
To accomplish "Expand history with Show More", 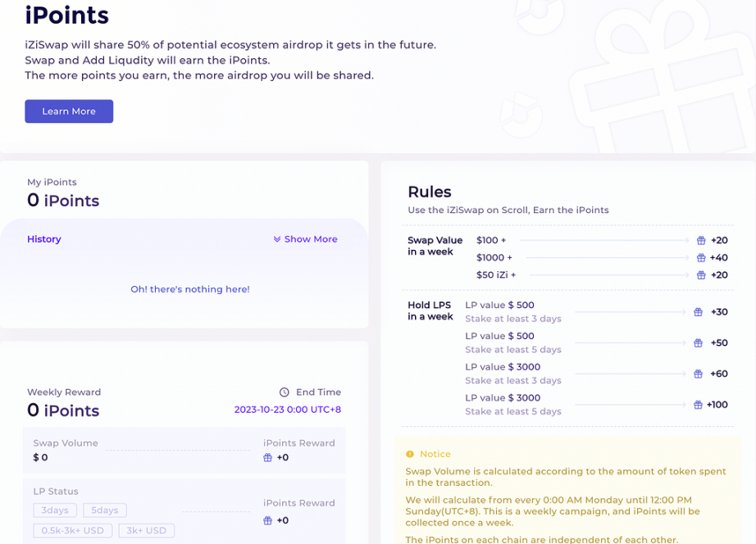I will pyautogui.click(x=305, y=239).
